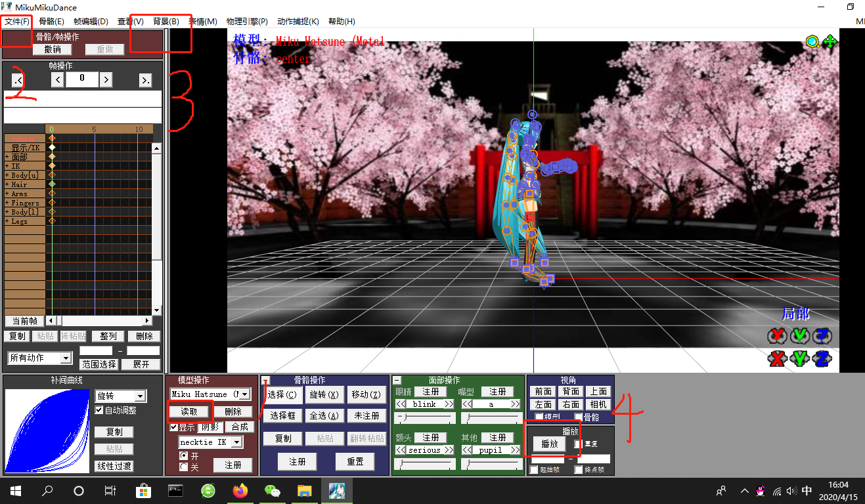
Task: Click the >> arrow beside pupil
Action: pos(515,450)
